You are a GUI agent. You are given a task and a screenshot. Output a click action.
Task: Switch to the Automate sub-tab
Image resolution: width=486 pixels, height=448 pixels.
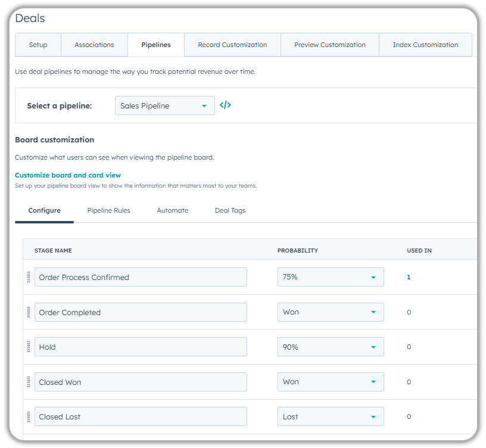pos(172,210)
